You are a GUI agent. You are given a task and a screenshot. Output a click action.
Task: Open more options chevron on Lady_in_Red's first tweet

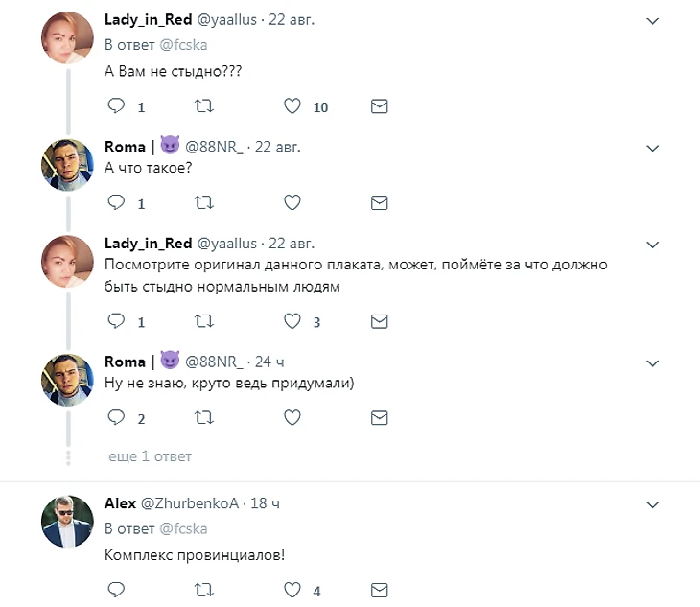coord(653,20)
